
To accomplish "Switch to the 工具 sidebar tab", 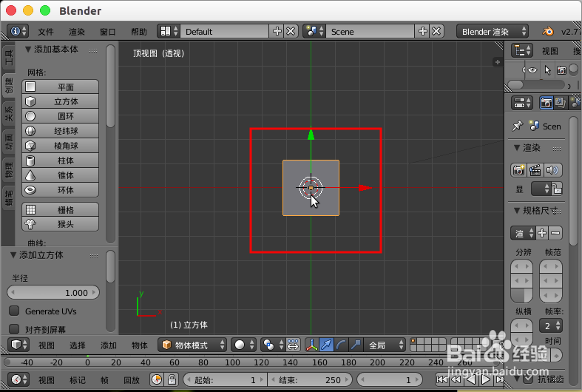I will (x=8, y=58).
